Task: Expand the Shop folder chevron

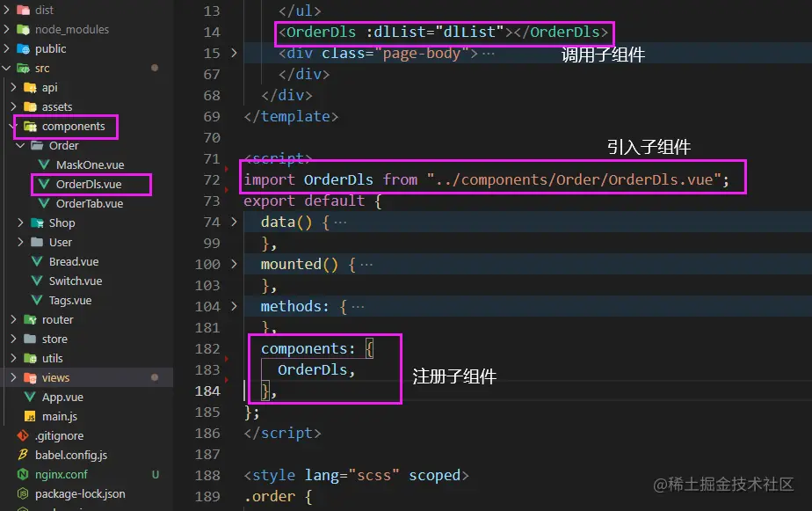Action: click(x=21, y=223)
